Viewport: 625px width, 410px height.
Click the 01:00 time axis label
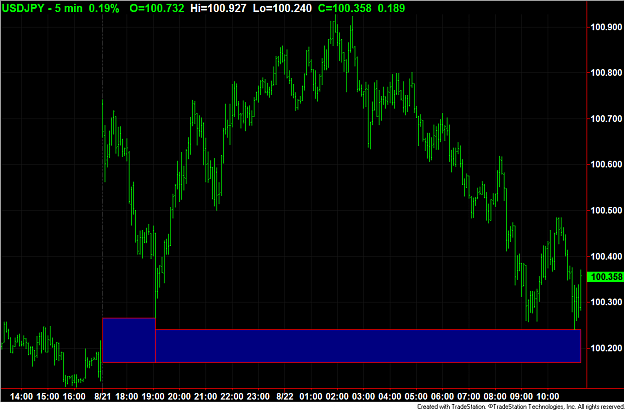tap(311, 397)
